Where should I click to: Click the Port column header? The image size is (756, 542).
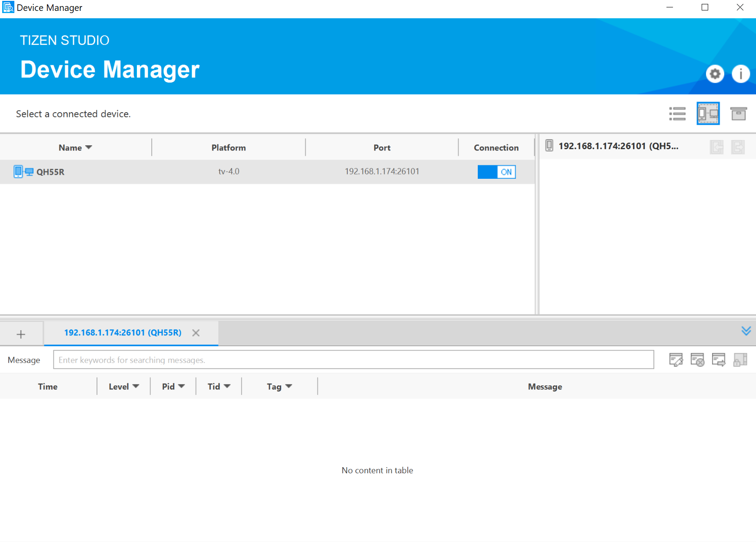[382, 147]
